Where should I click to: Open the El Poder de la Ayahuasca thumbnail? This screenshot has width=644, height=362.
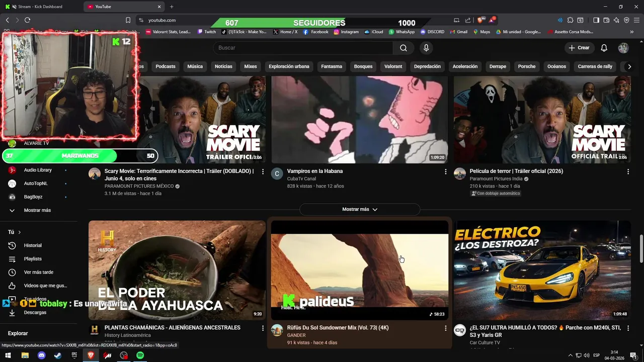(x=177, y=270)
